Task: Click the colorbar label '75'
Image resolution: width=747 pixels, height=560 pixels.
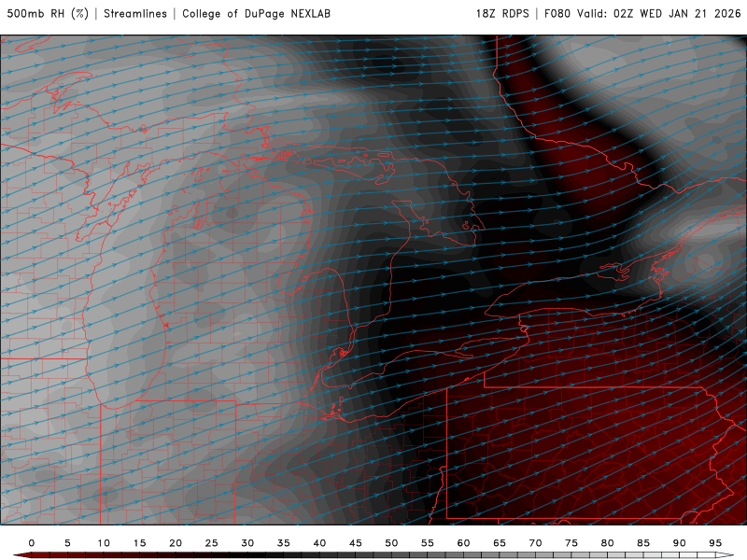Action: pos(571,543)
